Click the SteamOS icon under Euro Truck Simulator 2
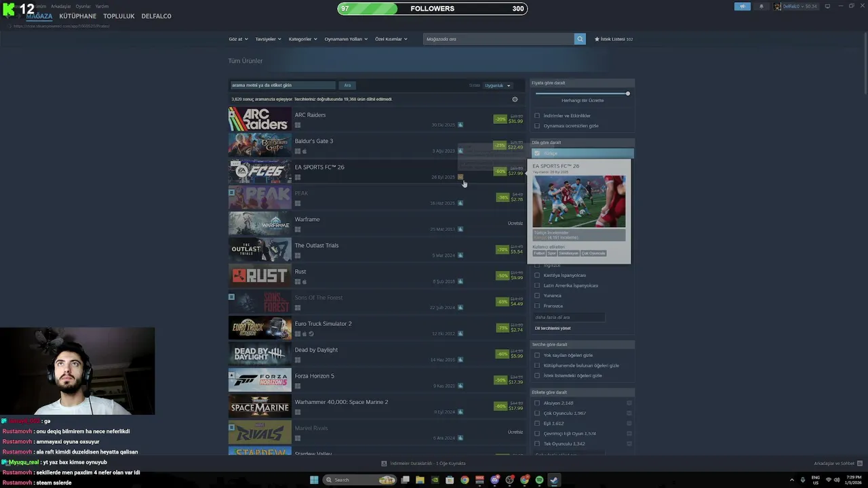868x488 pixels. point(311,334)
